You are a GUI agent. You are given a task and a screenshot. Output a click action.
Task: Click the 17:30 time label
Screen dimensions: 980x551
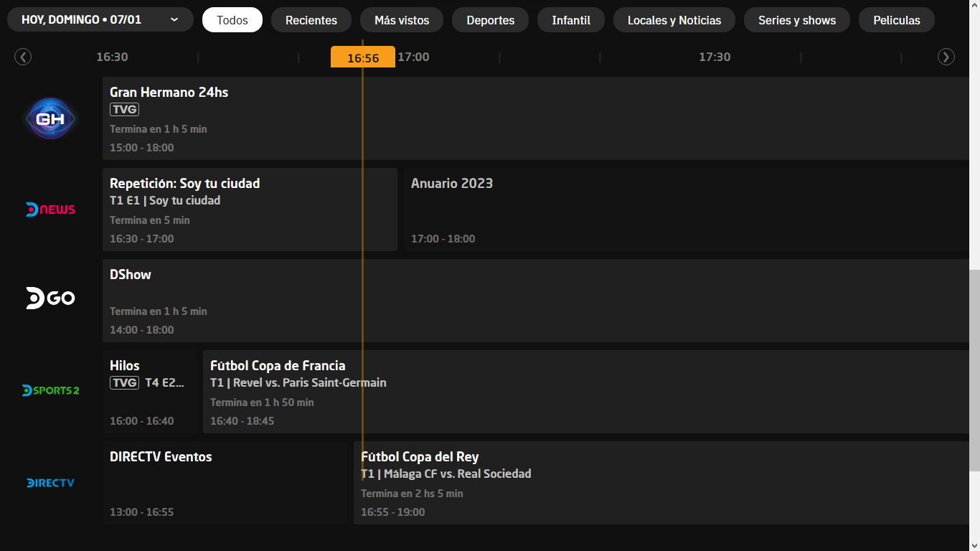[x=715, y=57]
